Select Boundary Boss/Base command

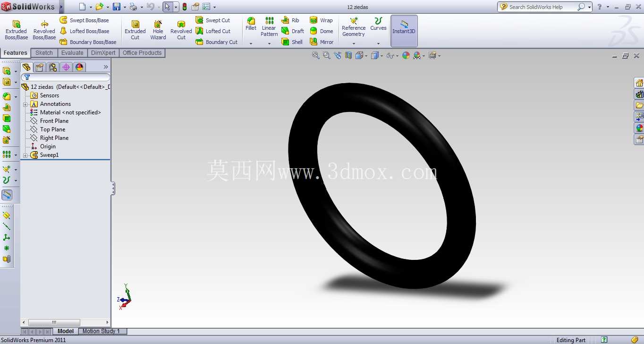coord(88,42)
